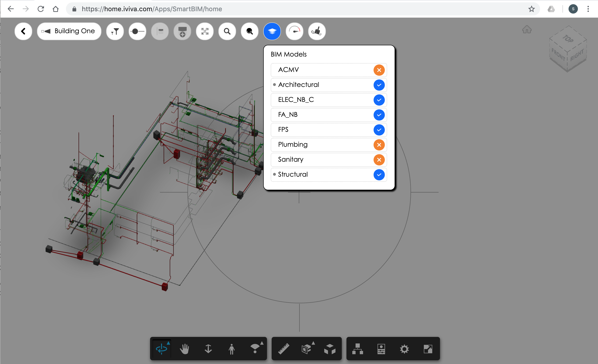Open section analysis tool dropdown
Screen dimensions: 598x364
click(x=313, y=343)
